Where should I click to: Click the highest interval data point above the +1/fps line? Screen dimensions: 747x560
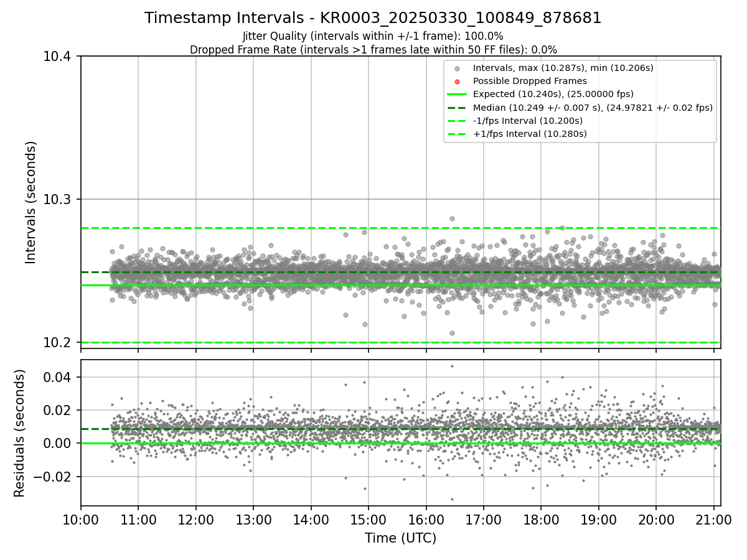[452, 218]
